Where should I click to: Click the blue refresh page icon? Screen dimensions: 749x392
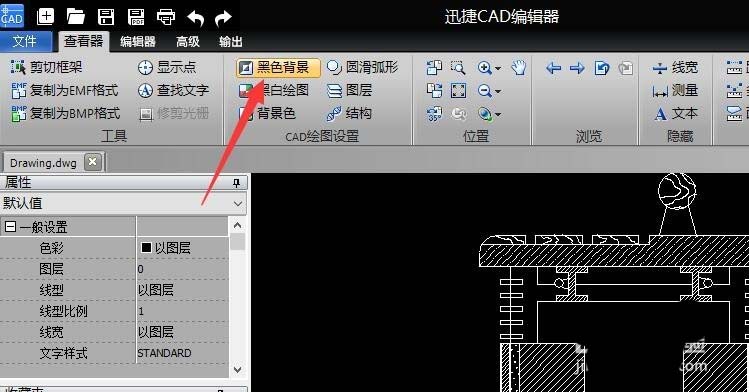click(x=602, y=68)
